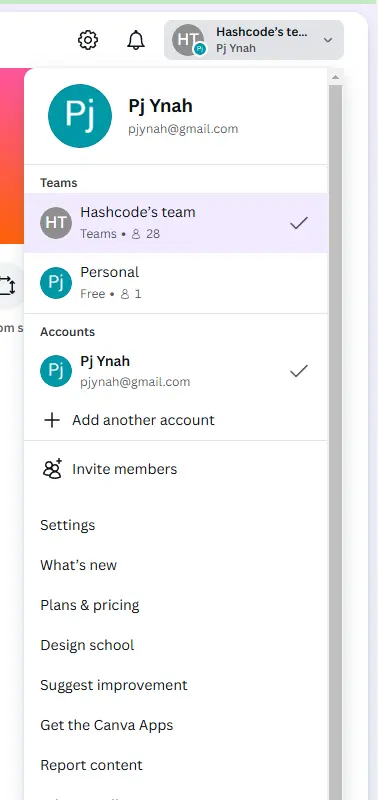Open Settings from the menu
Viewport: 378px width, 800px height.
point(67,525)
